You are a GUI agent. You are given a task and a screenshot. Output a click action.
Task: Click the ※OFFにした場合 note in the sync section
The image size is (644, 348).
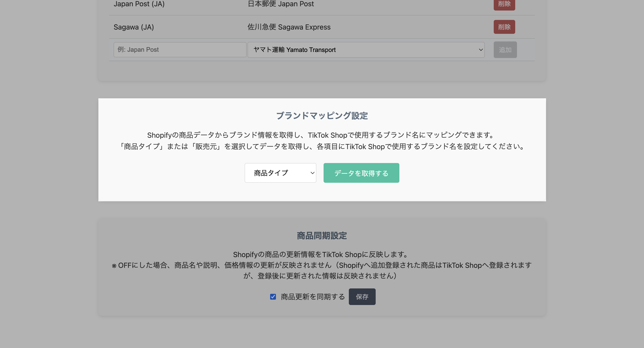(322, 265)
